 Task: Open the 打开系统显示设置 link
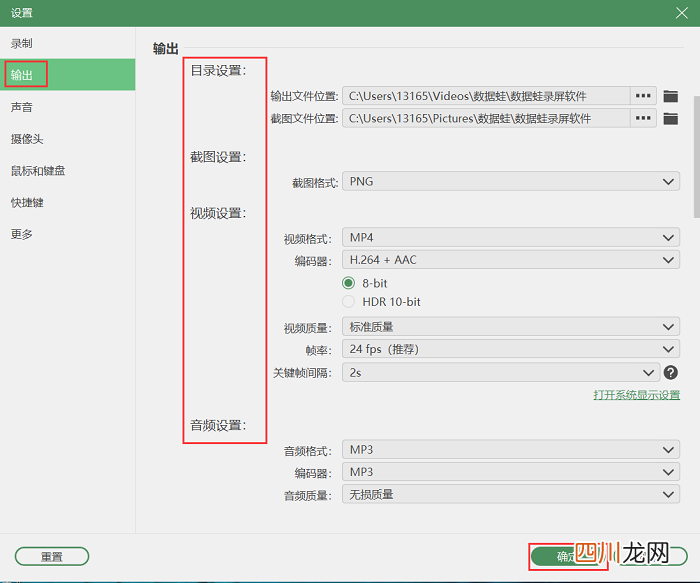tap(637, 395)
